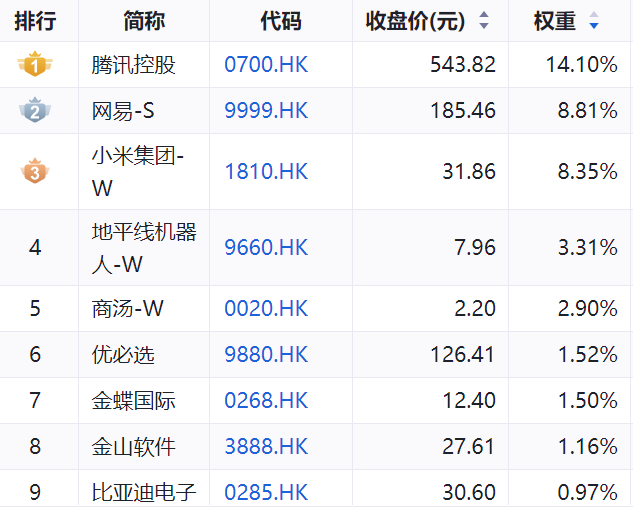This screenshot has height=513, width=633.
Task: Click the closing price 2.20
Action: [475, 309]
